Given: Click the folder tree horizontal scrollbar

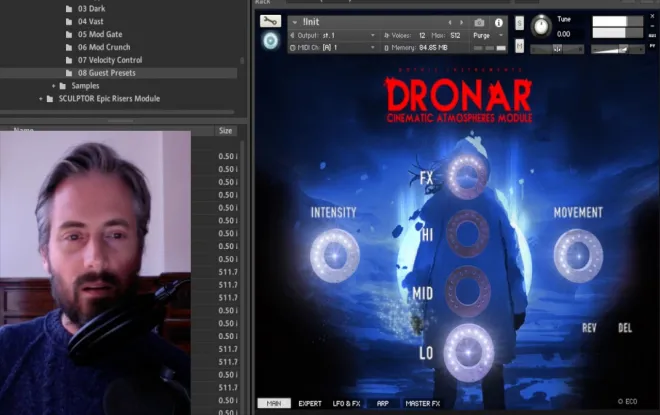Looking at the screenshot, I should [x=117, y=112].
